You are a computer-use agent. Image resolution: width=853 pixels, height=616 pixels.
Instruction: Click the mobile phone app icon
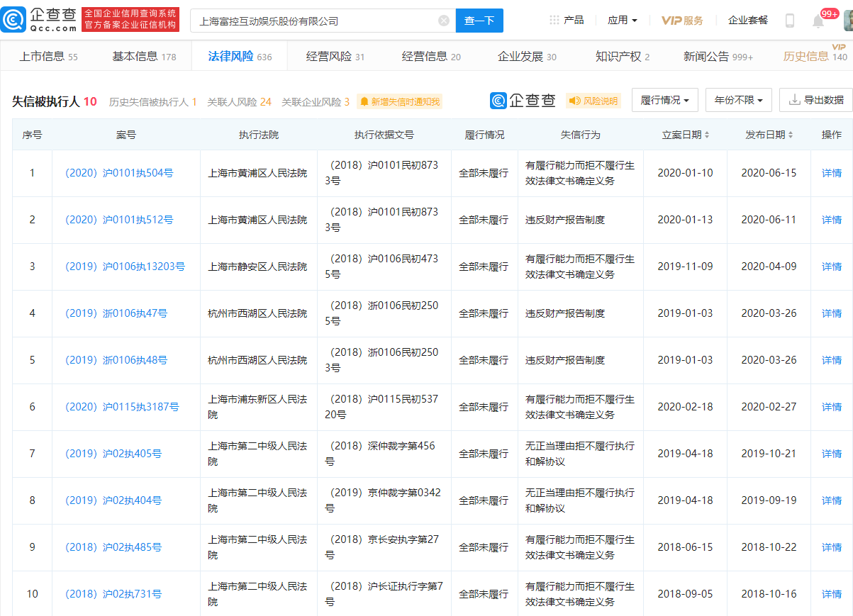click(x=790, y=21)
